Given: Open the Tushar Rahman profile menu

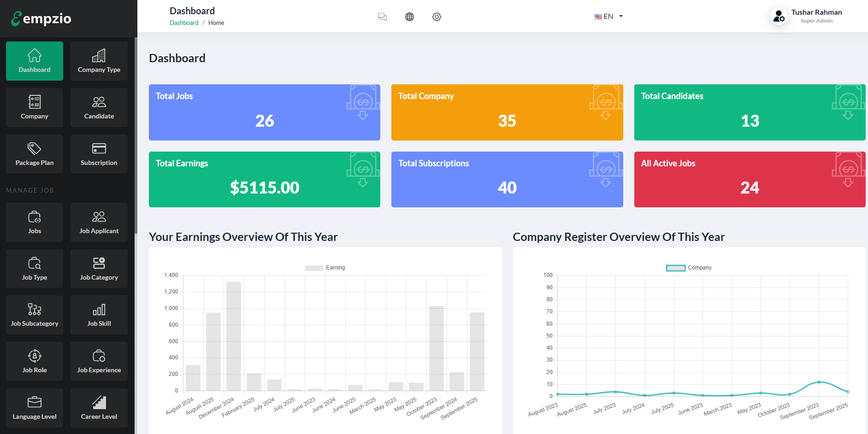Looking at the screenshot, I should 807,16.
